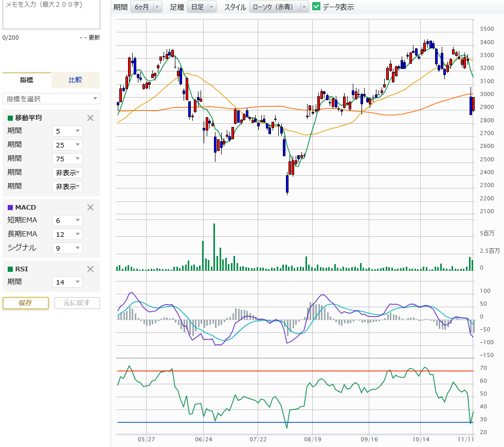Open the 足種 日足 dropdown
Viewport: 504px width, 447px height.
(x=202, y=7)
